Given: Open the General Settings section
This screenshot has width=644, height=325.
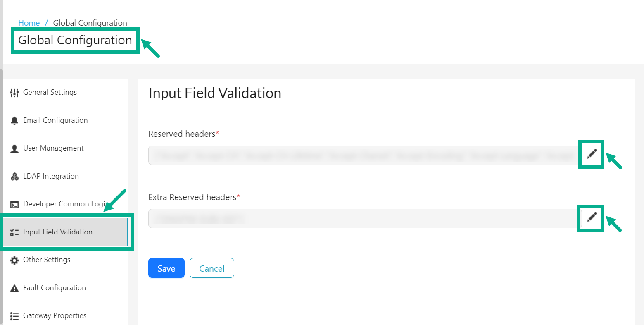Looking at the screenshot, I should tap(50, 92).
